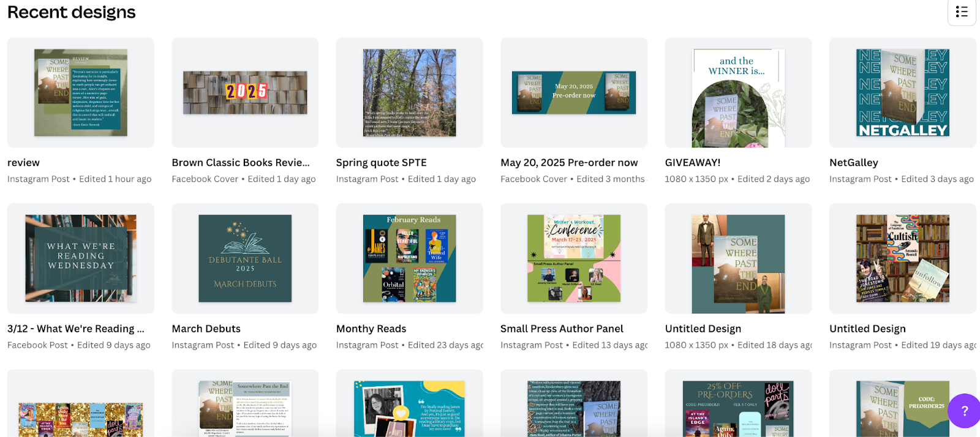Image resolution: width=980 pixels, height=437 pixels.
Task: Click the 'March Debuts' title
Action: (206, 329)
